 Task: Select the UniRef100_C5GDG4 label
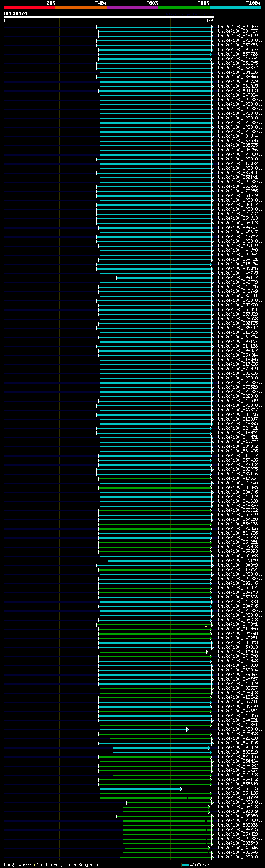(x=238, y=588)
